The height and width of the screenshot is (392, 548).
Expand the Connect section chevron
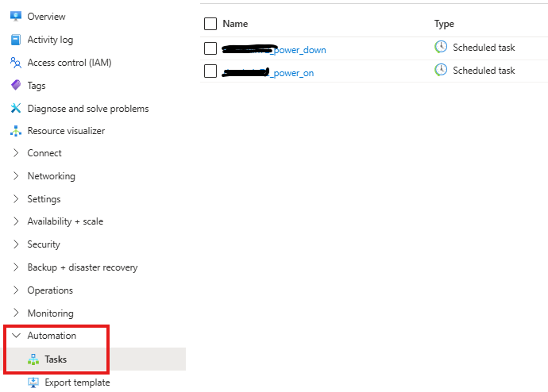(x=16, y=153)
